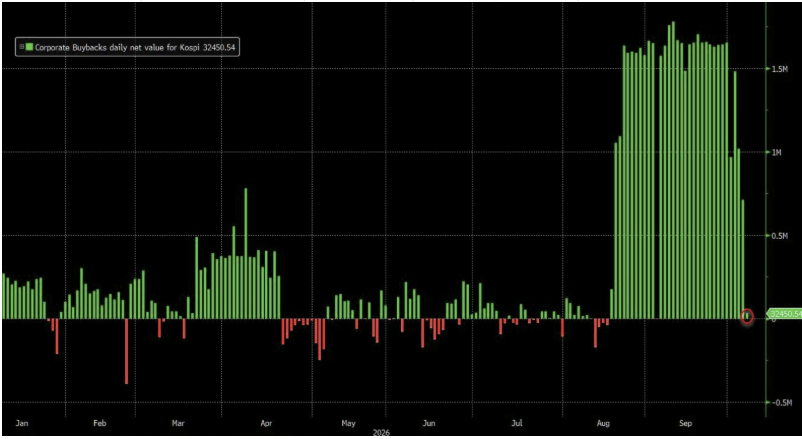Click the green legend color swatch

click(x=29, y=47)
